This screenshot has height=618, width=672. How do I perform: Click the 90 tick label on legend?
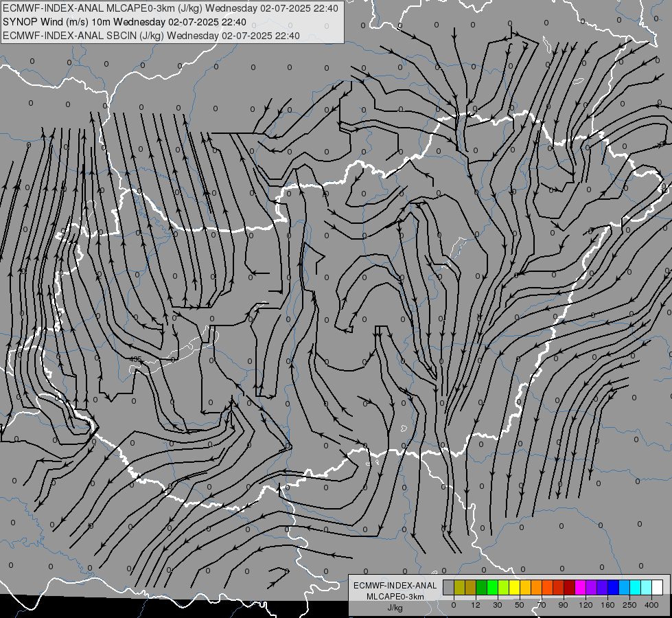563,605
